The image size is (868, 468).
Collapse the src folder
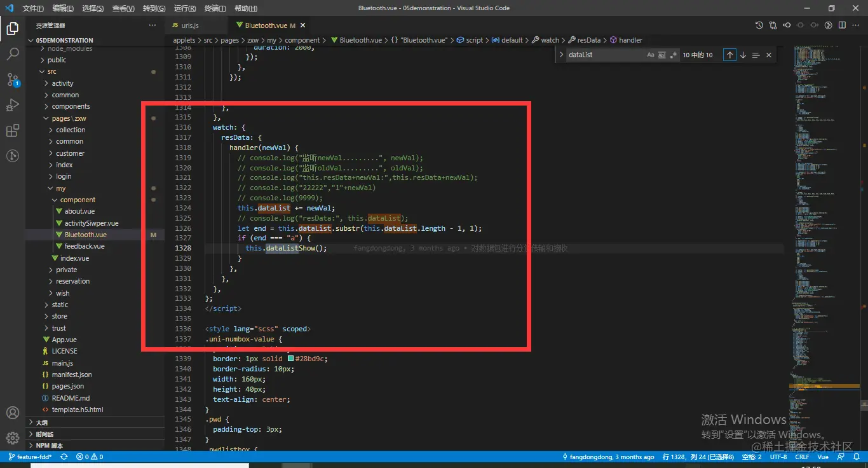(x=95, y=71)
